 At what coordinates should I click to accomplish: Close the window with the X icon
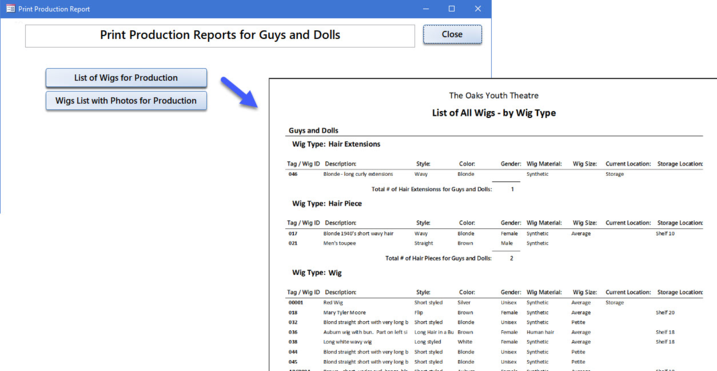[x=478, y=9]
